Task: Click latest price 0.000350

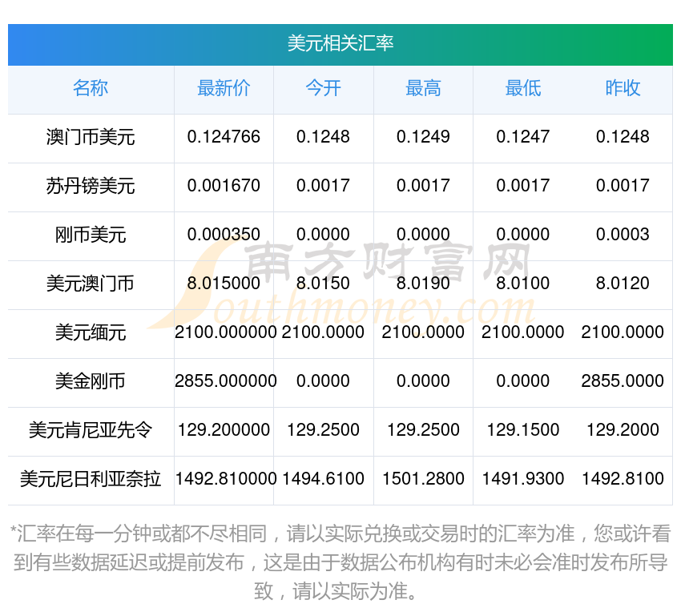Action: [x=224, y=235]
